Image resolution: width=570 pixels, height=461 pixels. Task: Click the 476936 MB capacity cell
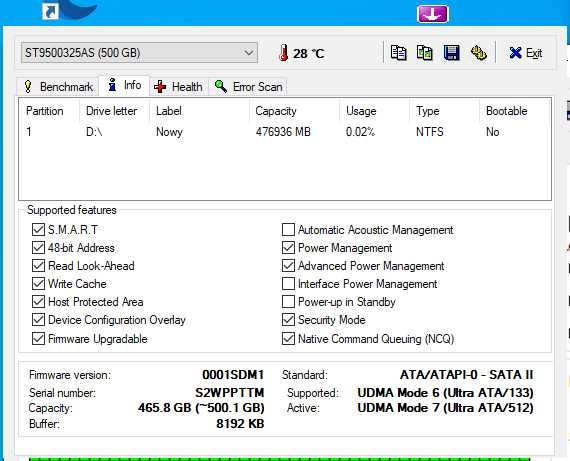pos(283,132)
